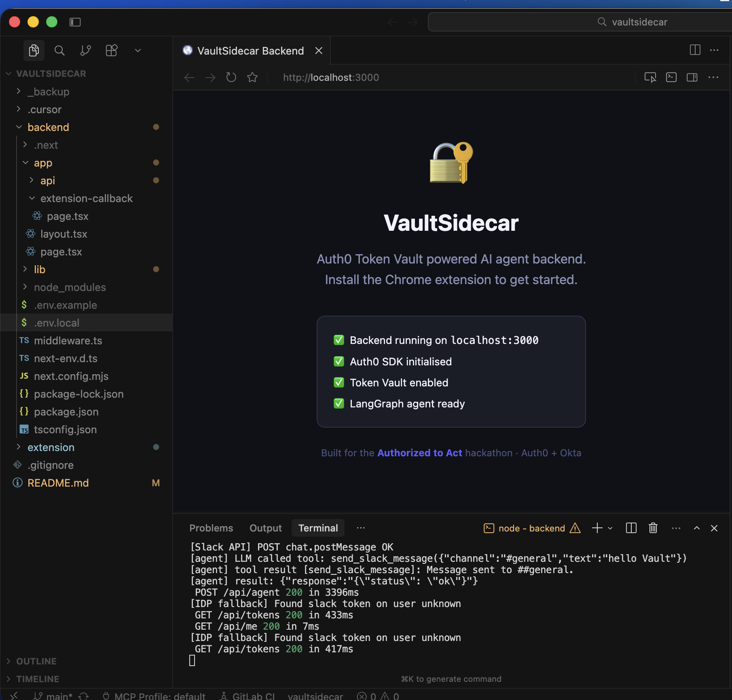
Task: Open layout.tsx file
Action: (87, 234)
